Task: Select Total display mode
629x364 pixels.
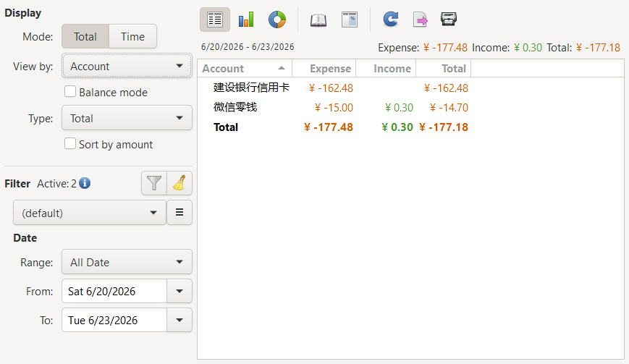Action: point(85,36)
